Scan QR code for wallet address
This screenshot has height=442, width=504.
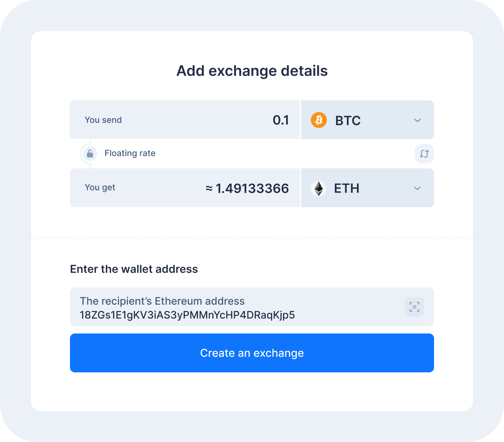coord(414,307)
